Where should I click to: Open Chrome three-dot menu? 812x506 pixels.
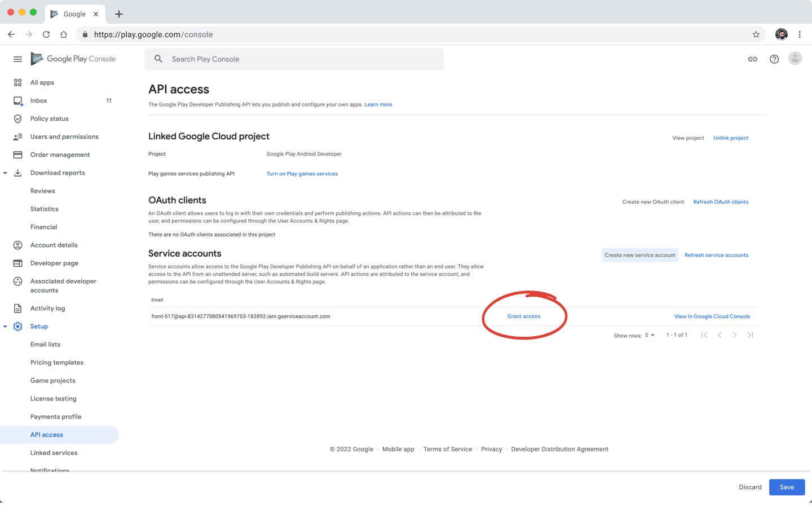point(800,34)
